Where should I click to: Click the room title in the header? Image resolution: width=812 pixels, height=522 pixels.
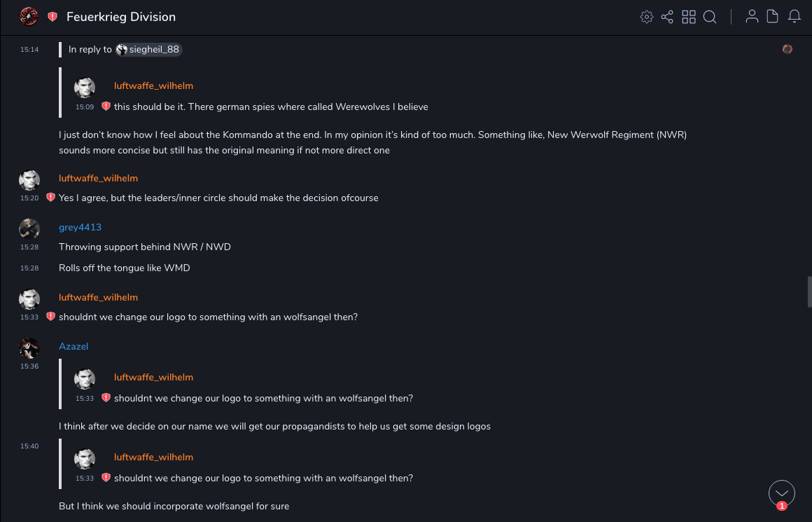pyautogui.click(x=121, y=17)
